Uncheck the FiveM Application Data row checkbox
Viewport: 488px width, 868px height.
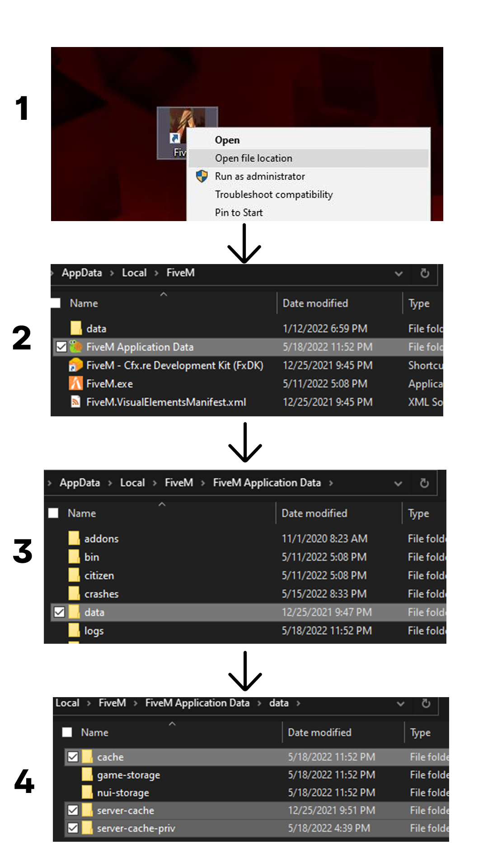pyautogui.click(x=61, y=347)
